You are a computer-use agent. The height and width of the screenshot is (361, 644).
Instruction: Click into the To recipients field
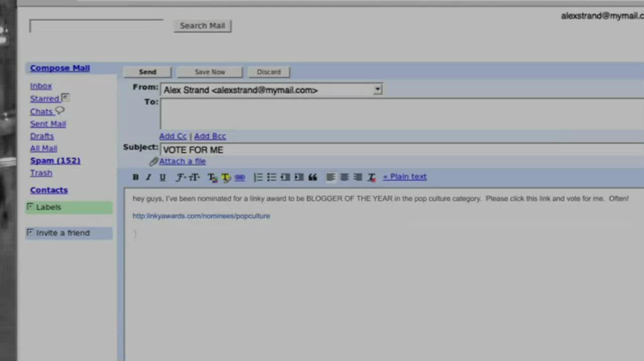coord(401,114)
